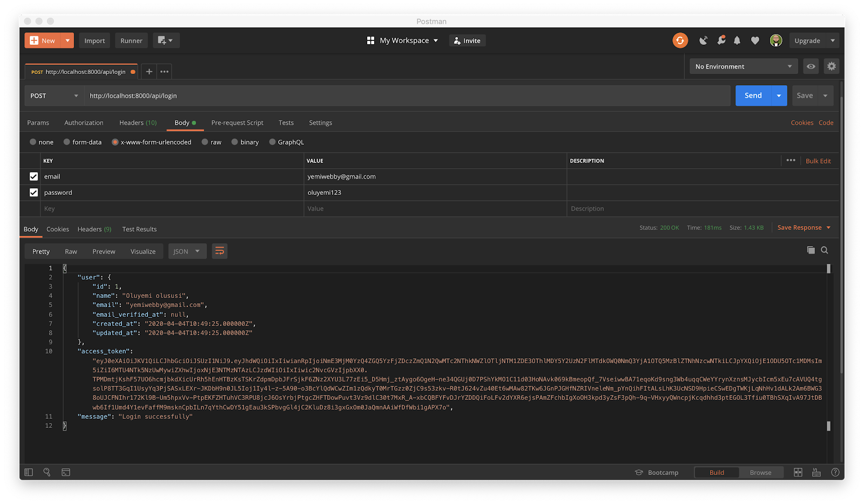Open find and replace icon
Screen dimensions: 864x504
point(47,472)
